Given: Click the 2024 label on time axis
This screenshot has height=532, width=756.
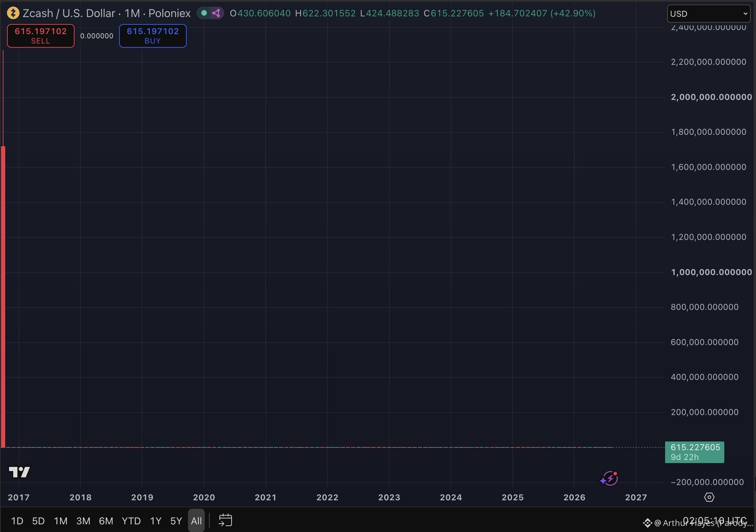Looking at the screenshot, I should click(x=451, y=498).
